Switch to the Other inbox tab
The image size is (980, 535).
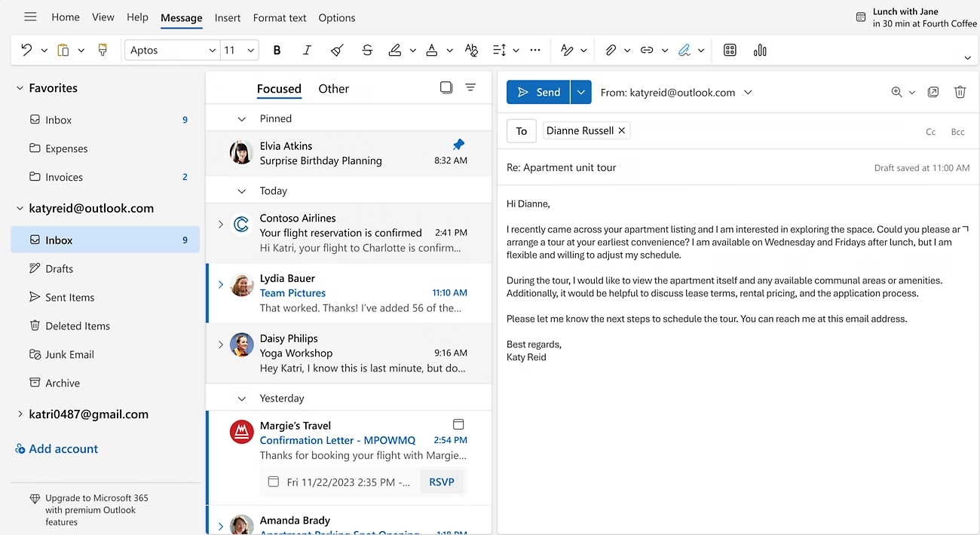pyautogui.click(x=333, y=88)
